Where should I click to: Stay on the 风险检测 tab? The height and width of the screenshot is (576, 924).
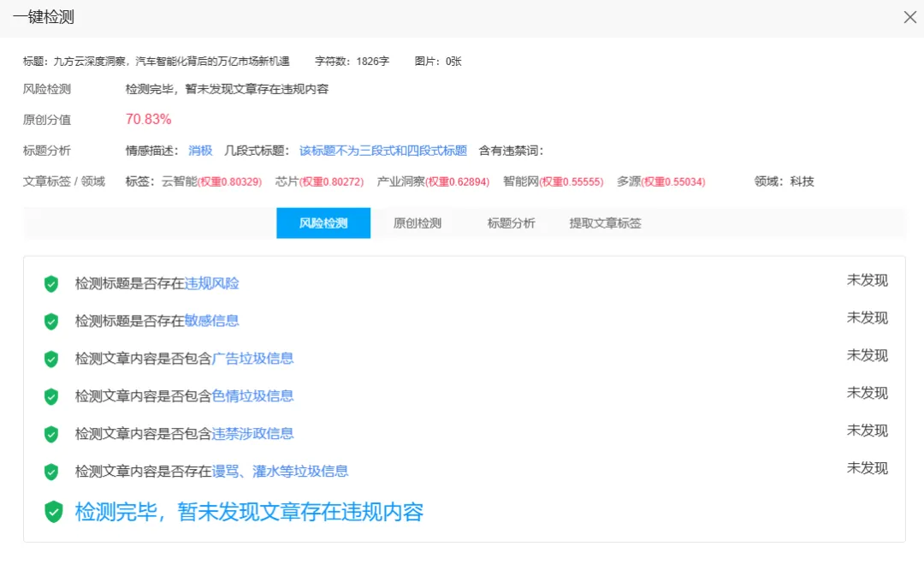[323, 223]
